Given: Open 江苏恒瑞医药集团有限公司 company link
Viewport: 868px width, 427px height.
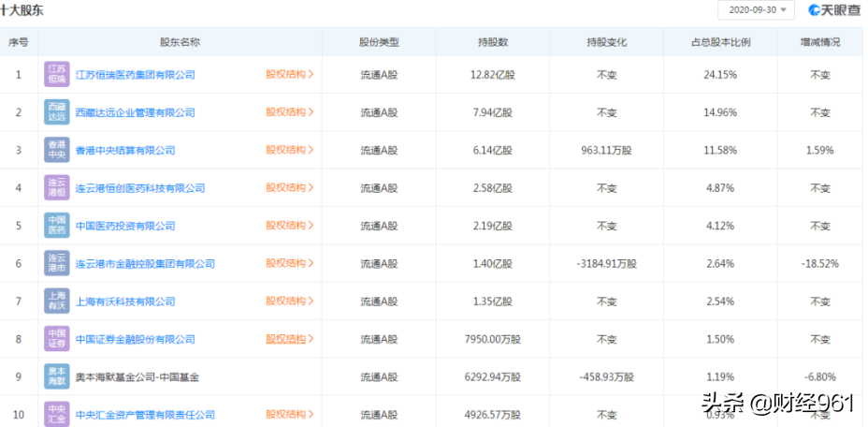Looking at the screenshot, I should click(x=135, y=75).
